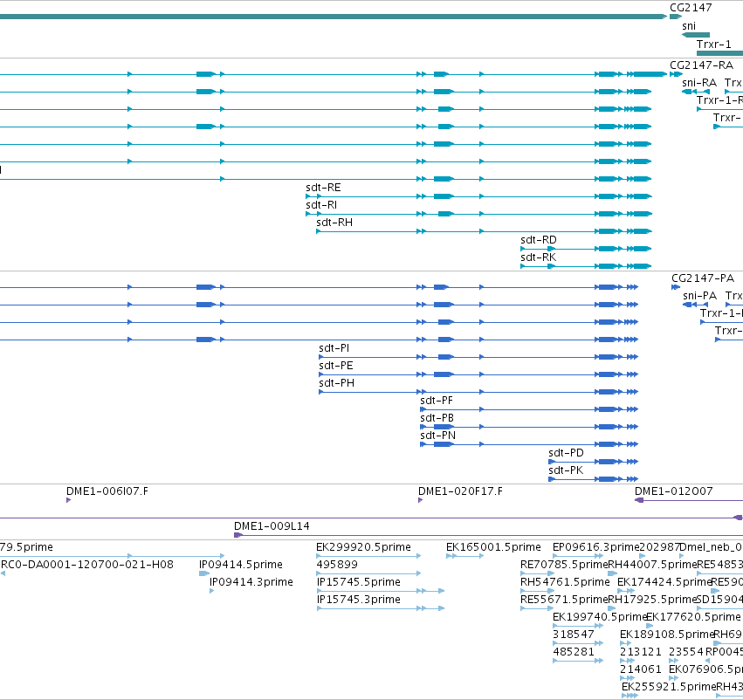
Task: Select the DME1-009L14 feature label
Action: click(272, 526)
